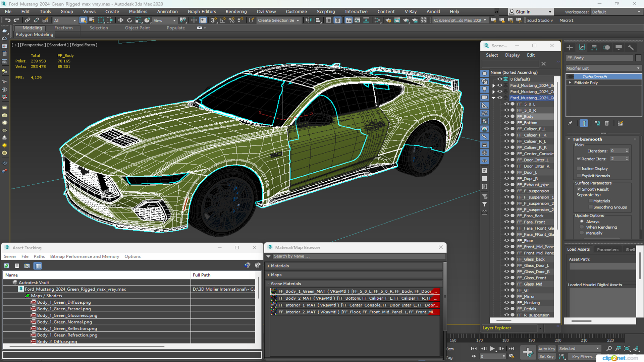Select the Move transform tool
Image resolution: width=644 pixels, height=362 pixels.
pyautogui.click(x=120, y=20)
